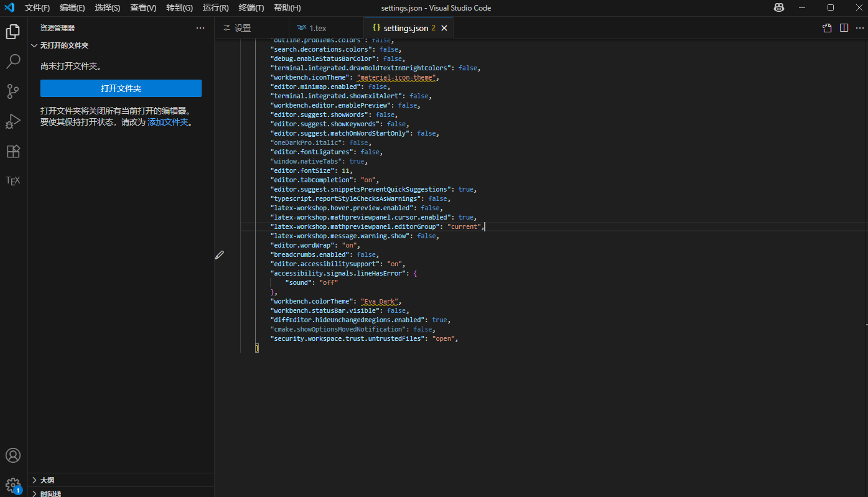Click the 打开文件夹 button
The image size is (868, 497).
121,88
